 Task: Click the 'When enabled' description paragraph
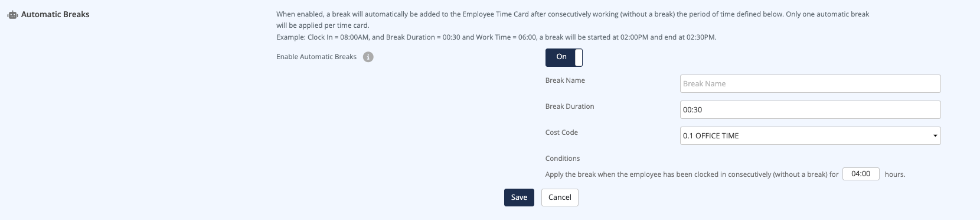(573, 20)
